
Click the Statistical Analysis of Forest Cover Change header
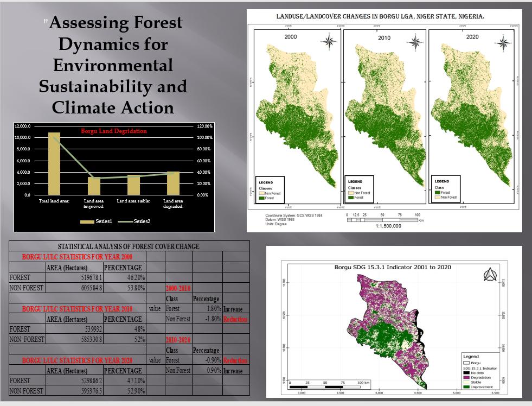129,246
